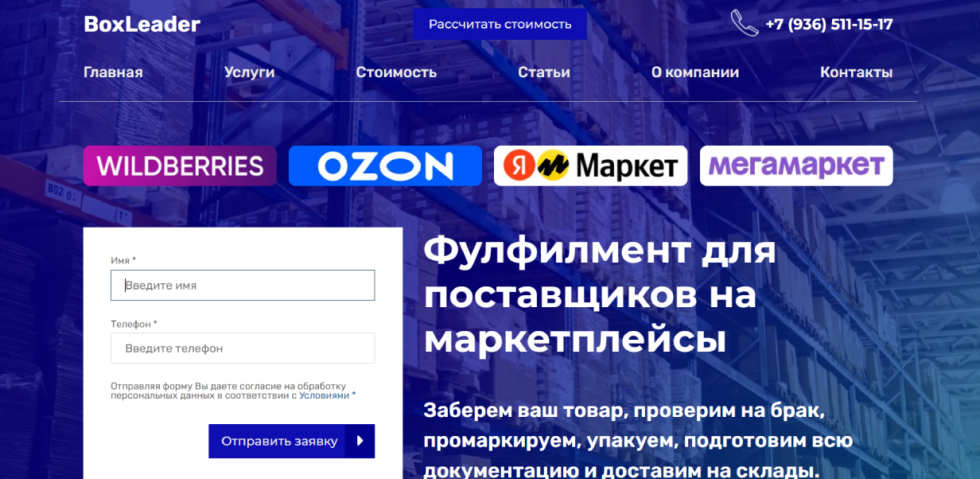Open the Статьи section

click(544, 72)
